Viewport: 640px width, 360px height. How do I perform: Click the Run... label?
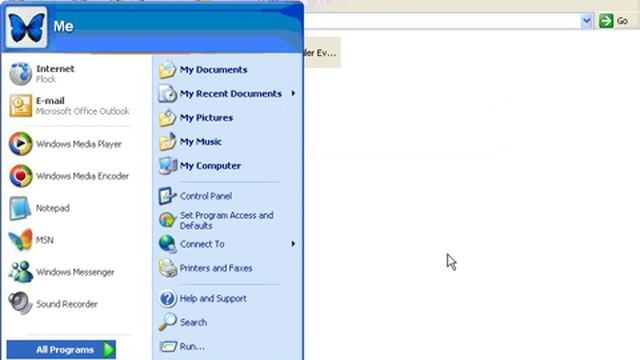pos(192,347)
